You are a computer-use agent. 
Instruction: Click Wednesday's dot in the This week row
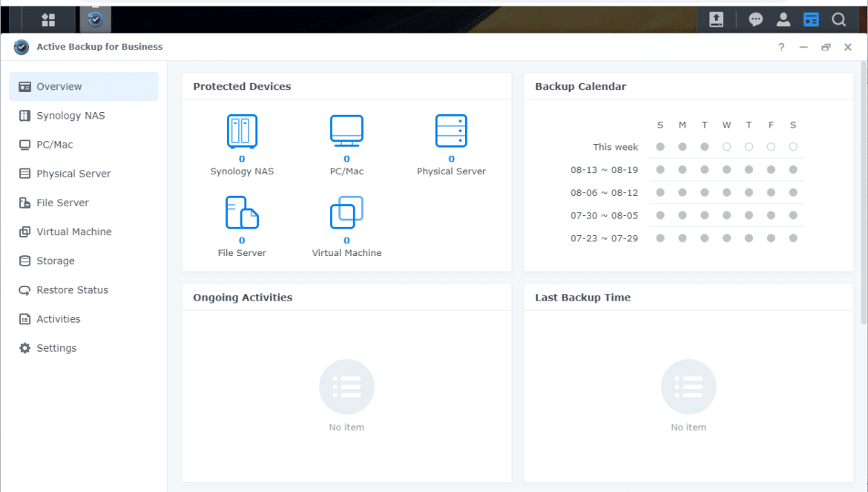(x=727, y=147)
